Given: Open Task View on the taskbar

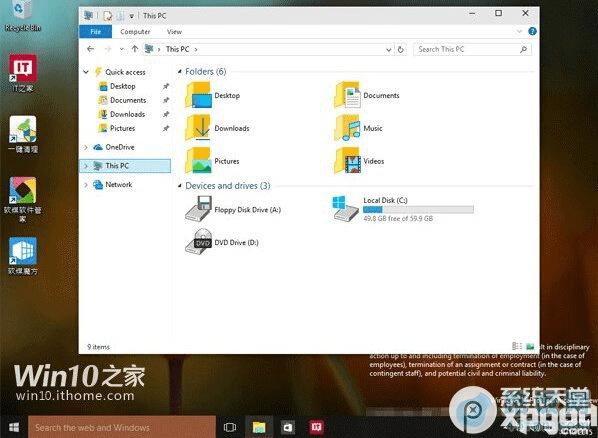Looking at the screenshot, I should coord(230,427).
